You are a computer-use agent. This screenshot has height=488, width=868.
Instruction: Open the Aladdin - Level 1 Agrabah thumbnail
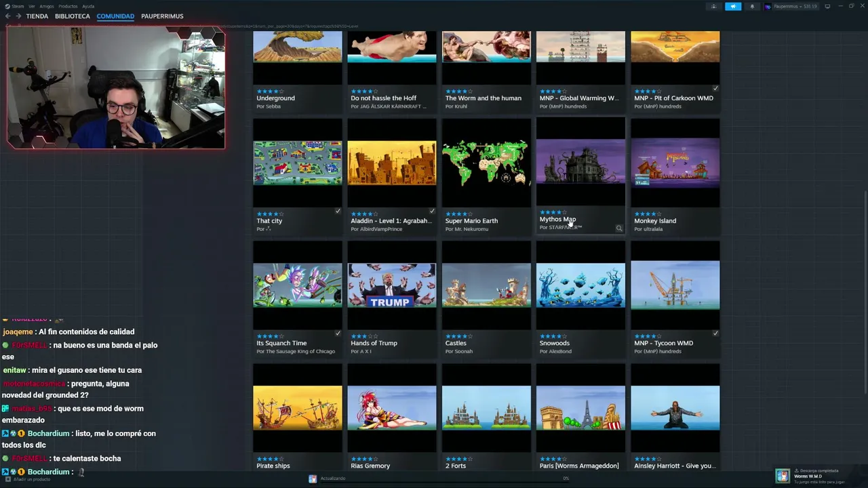pos(392,163)
